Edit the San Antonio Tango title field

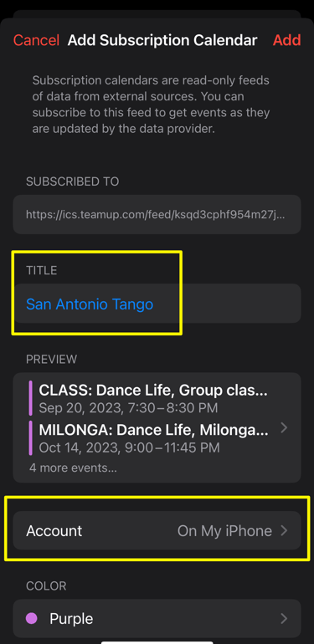(157, 304)
